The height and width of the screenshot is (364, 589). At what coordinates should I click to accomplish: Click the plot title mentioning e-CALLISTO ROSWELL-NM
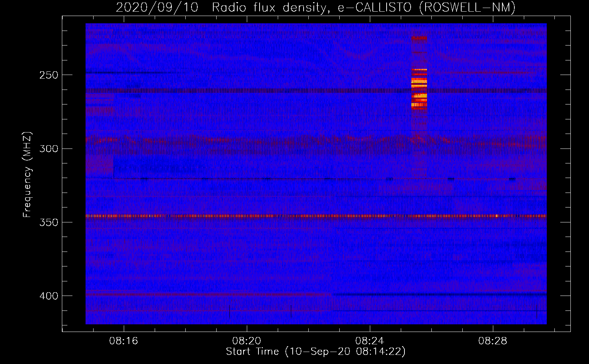[316, 7]
